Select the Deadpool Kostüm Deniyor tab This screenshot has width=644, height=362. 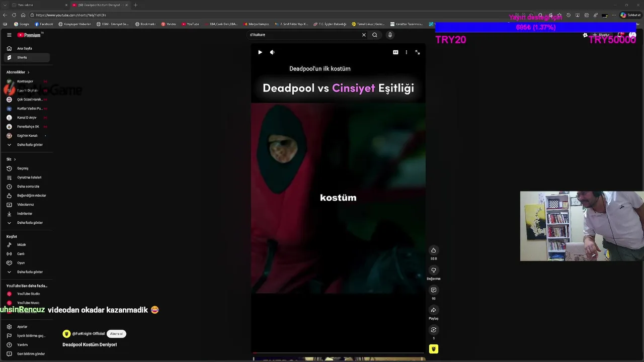(100, 5)
